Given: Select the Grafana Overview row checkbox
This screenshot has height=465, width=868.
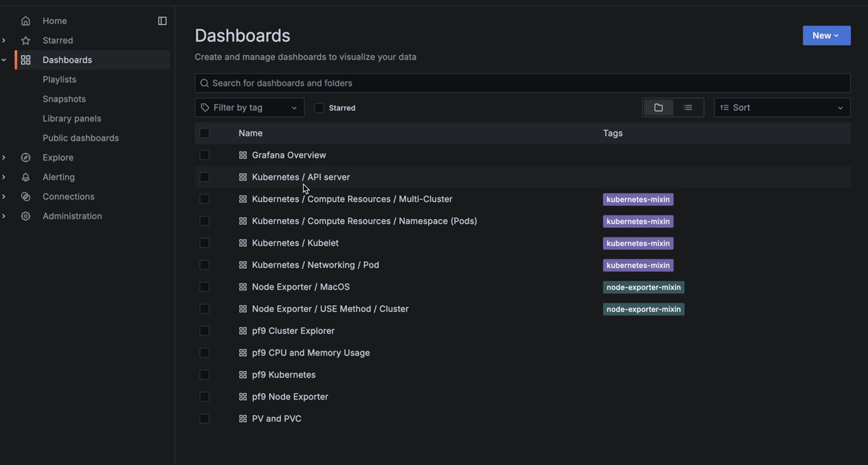Looking at the screenshot, I should click(204, 155).
